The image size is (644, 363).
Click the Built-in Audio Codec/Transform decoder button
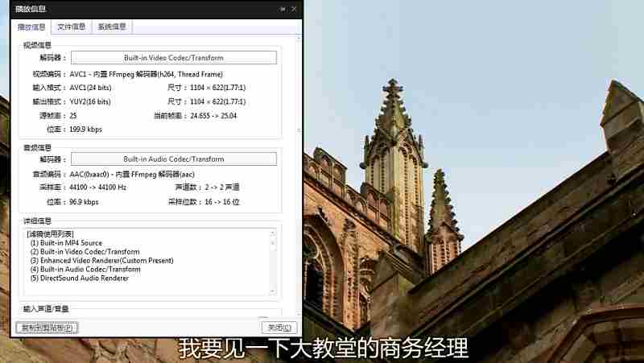coord(173,159)
